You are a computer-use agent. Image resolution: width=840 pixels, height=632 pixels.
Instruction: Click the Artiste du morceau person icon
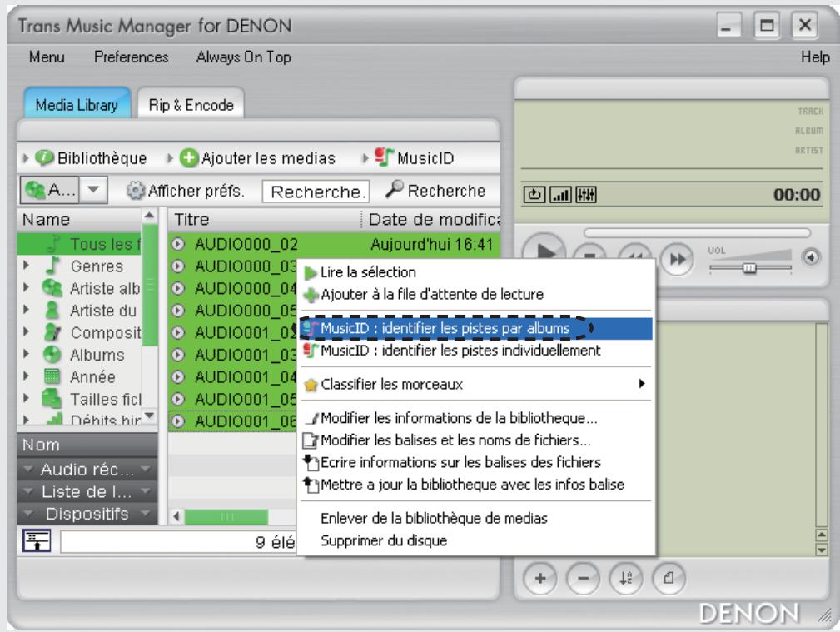[52, 310]
